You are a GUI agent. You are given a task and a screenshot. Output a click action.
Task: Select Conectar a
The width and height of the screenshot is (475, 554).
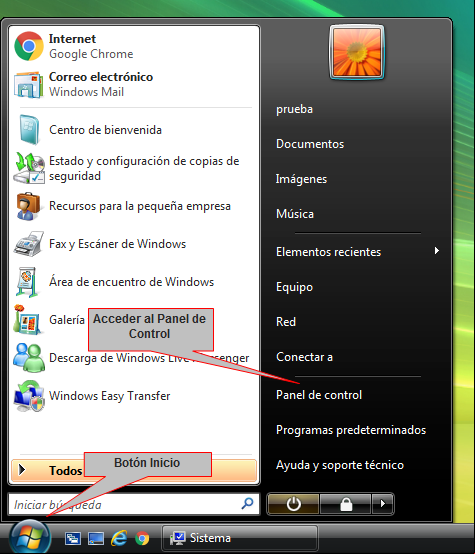pos(304,357)
